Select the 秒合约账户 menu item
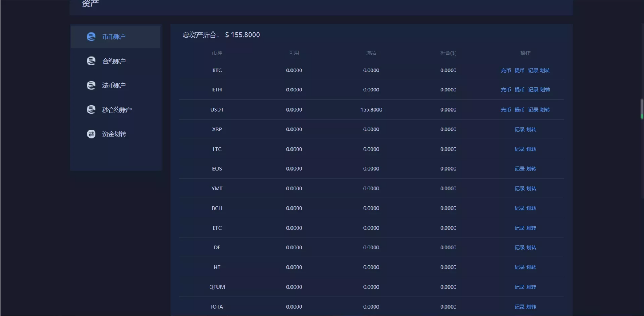The image size is (644, 316). coord(117,110)
